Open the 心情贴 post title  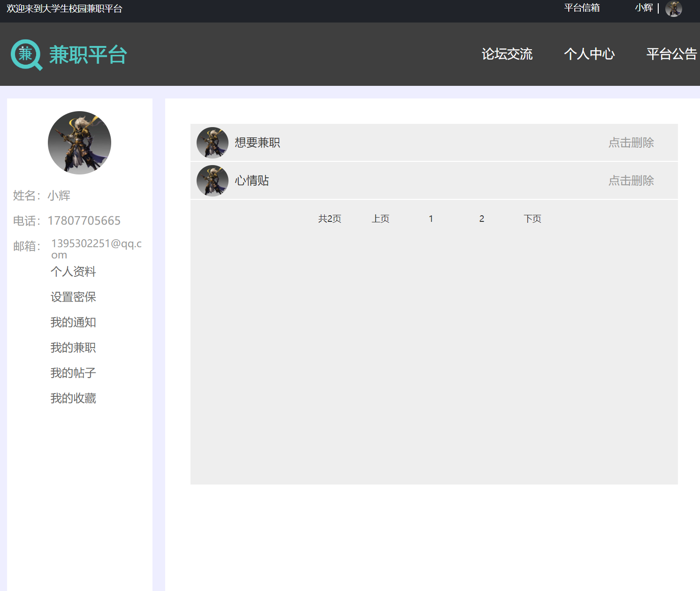pos(252,181)
